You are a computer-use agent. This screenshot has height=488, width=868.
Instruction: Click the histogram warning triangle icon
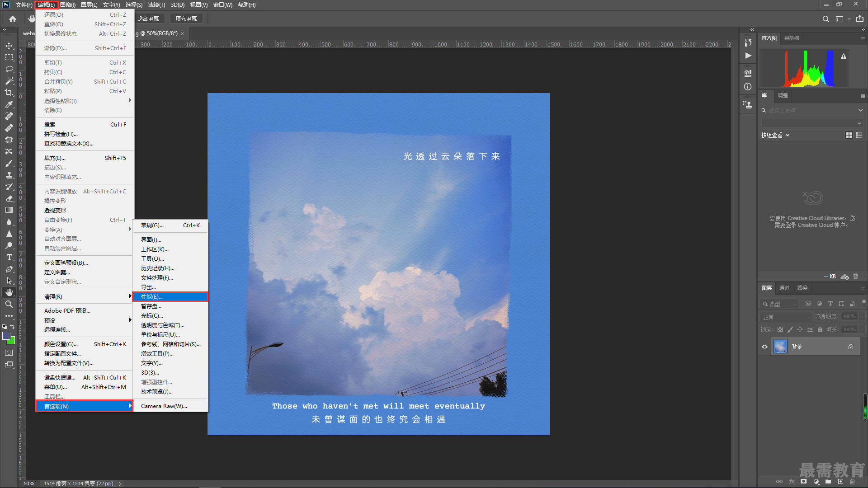844,56
